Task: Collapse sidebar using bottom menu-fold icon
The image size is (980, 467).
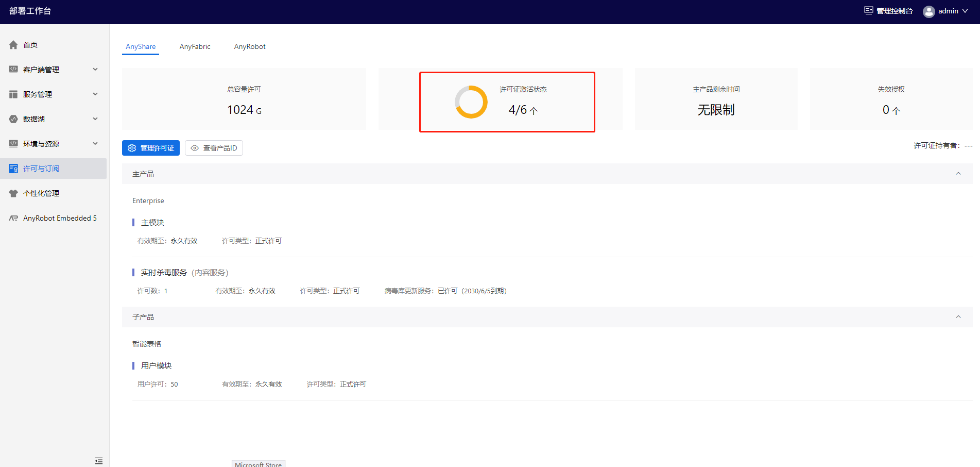Action: point(99,461)
